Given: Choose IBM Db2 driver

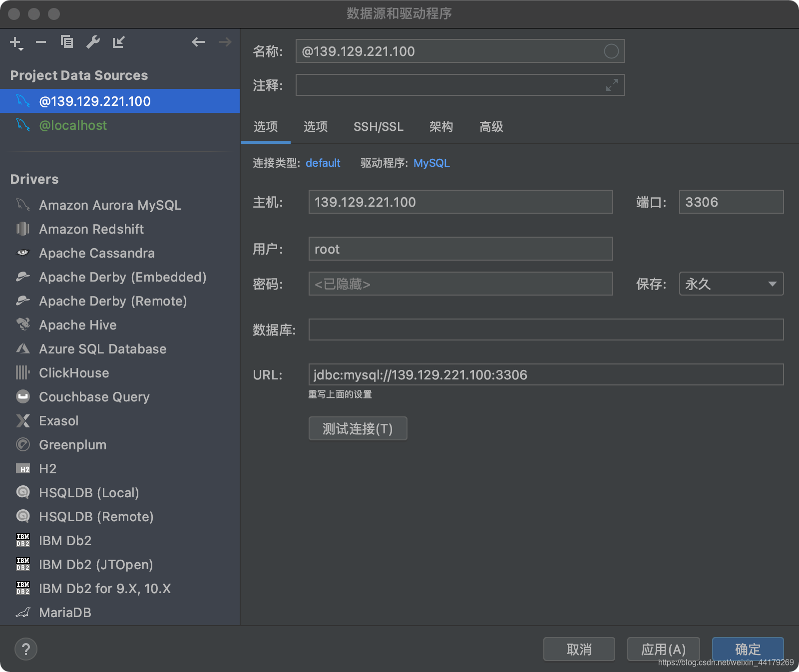Looking at the screenshot, I should pyautogui.click(x=120, y=540).
